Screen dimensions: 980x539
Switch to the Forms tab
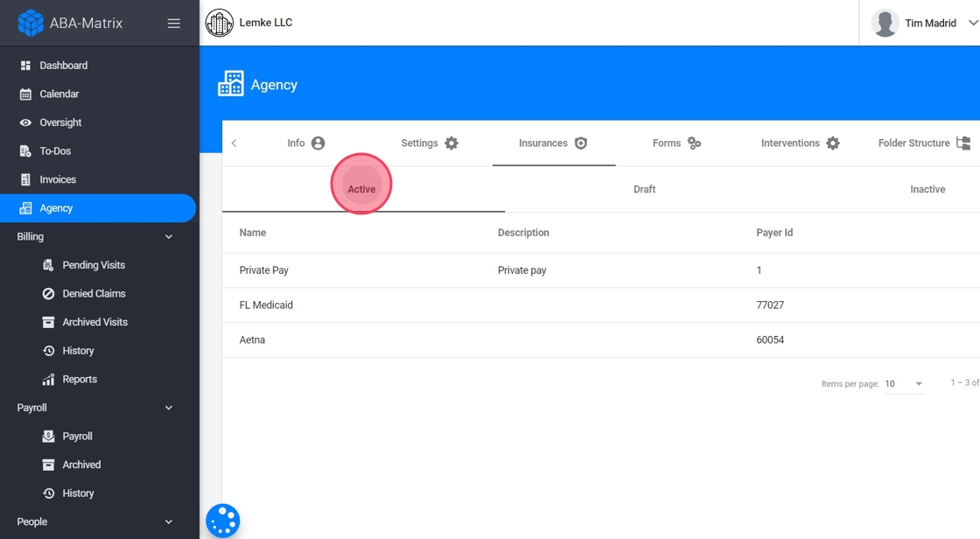[x=677, y=143]
